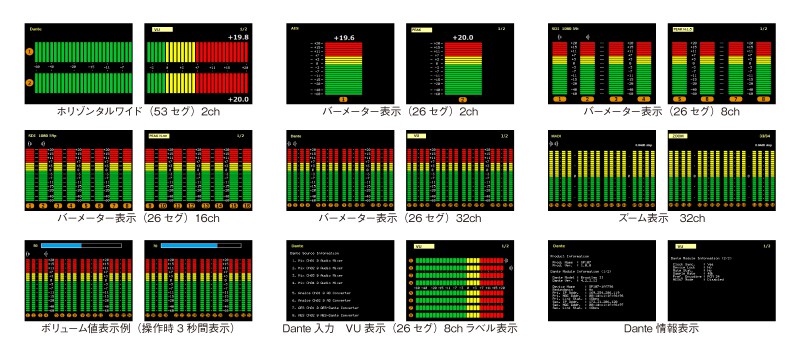Viewport: 800px width, 360px height.
Task: Click PEAK HOLD label on 16ch screen
Action: pos(159,137)
